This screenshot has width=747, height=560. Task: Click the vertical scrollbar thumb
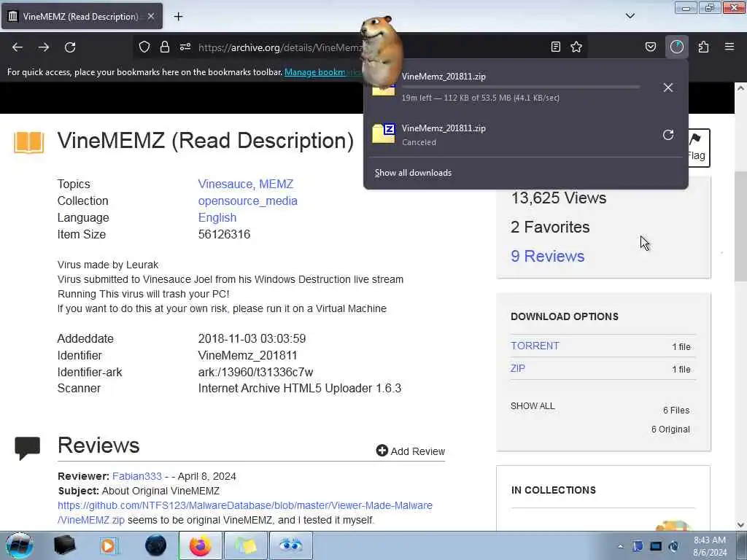click(x=740, y=226)
